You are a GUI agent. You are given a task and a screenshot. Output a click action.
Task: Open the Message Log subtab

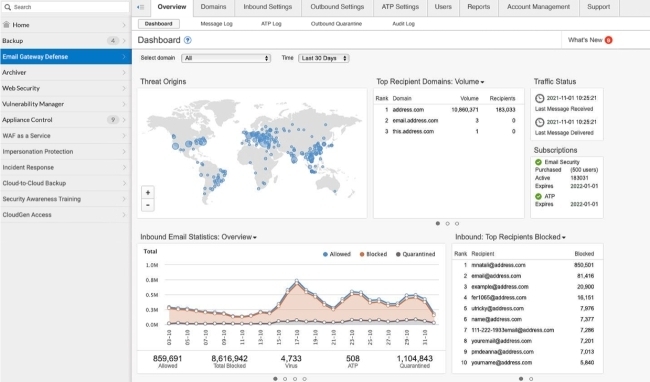(x=216, y=24)
